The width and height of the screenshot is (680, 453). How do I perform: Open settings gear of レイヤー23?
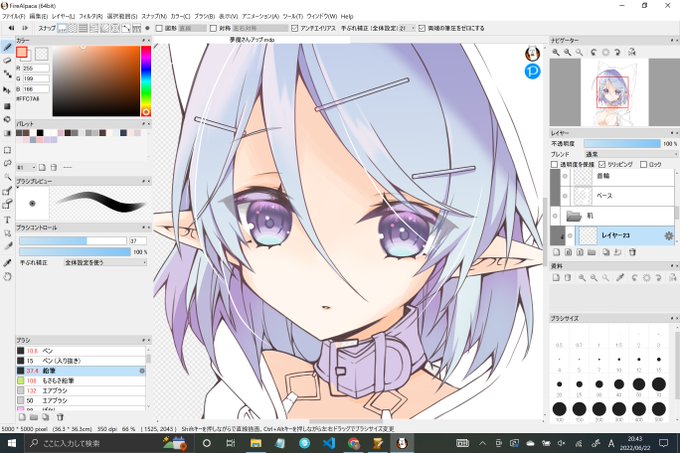pos(668,236)
